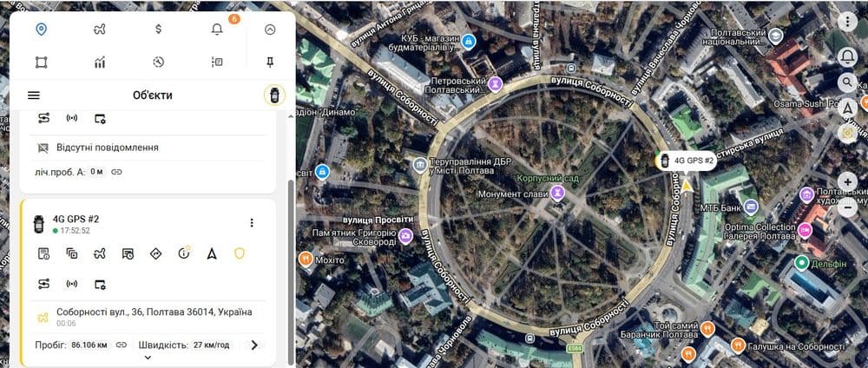Open calendar settings icon in upper object card
868x368 pixels.
100,118
